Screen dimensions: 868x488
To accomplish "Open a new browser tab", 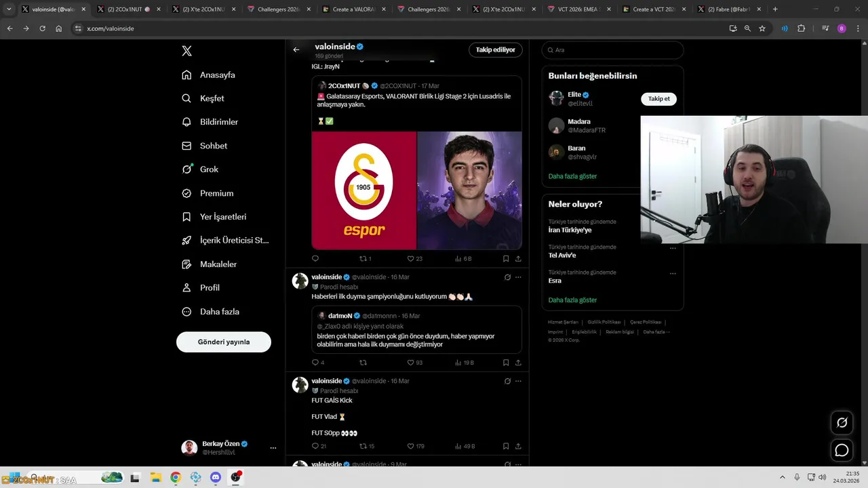I will pos(775,9).
